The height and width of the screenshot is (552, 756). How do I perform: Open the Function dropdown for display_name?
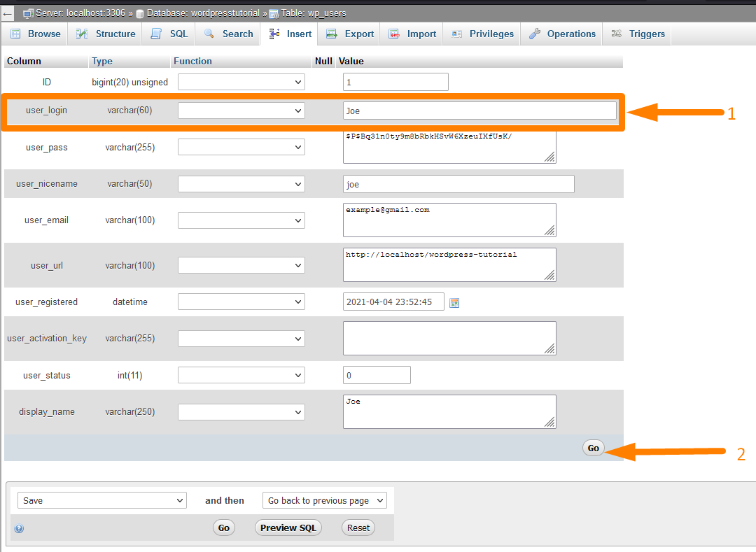coord(241,412)
